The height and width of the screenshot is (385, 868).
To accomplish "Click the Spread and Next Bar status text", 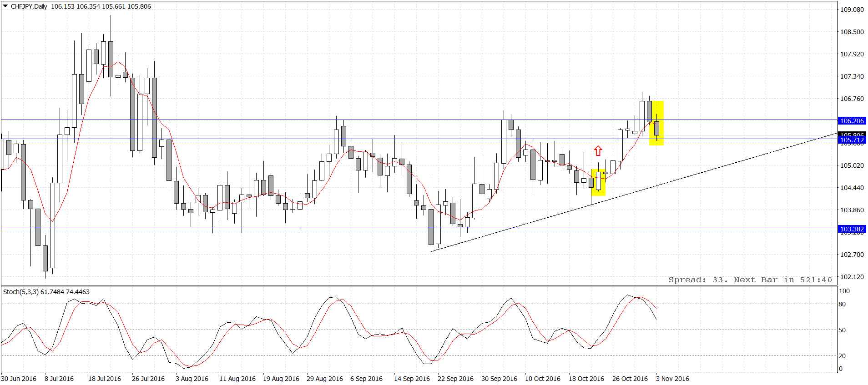I will click(x=750, y=280).
